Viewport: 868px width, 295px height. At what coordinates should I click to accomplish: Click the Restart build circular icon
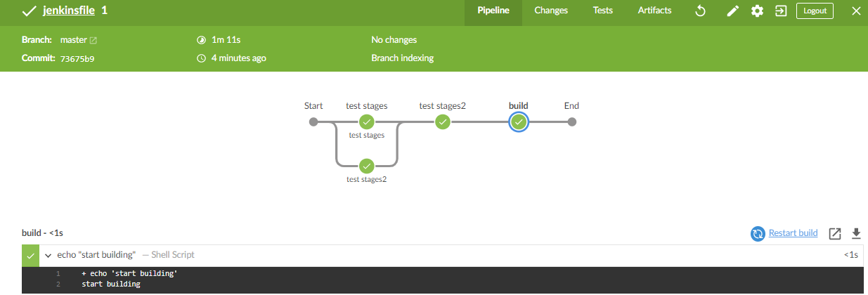[x=758, y=234]
